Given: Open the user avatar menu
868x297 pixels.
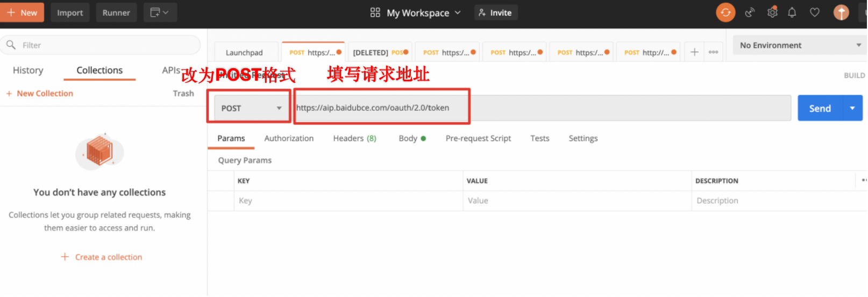Looking at the screenshot, I should 842,12.
